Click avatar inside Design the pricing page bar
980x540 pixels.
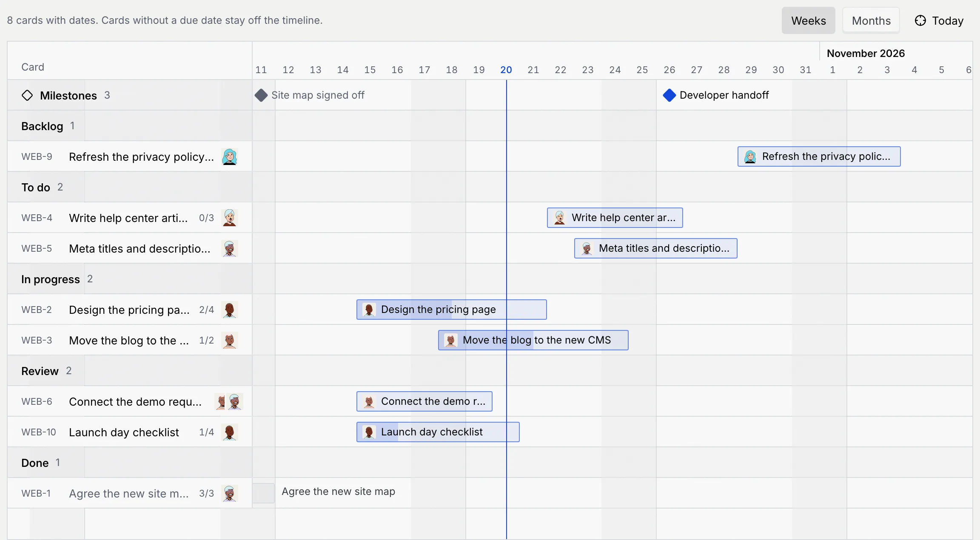(x=369, y=310)
